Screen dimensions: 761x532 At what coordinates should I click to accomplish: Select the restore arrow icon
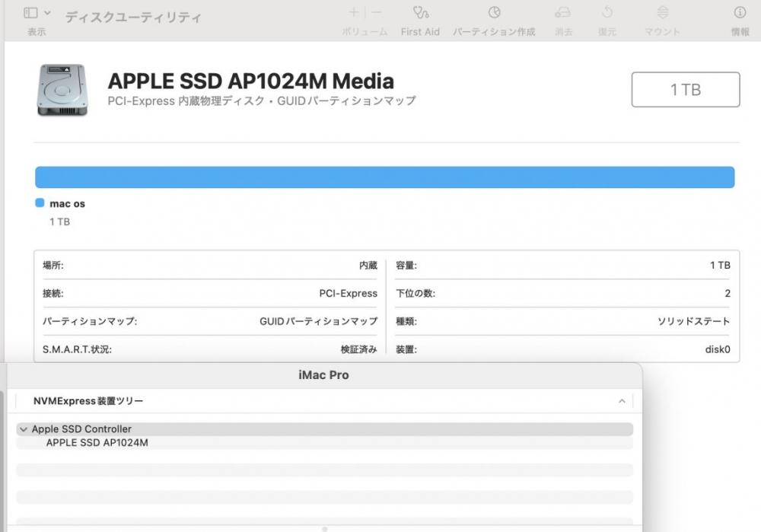pyautogui.click(x=607, y=12)
